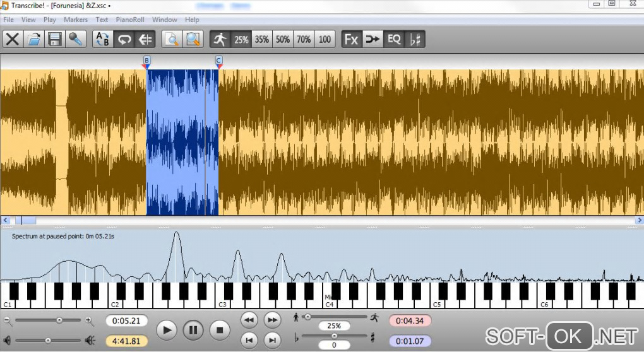Click the arrow-with-lines toolbar icon
The image size is (644, 352).
pyautogui.click(x=145, y=39)
